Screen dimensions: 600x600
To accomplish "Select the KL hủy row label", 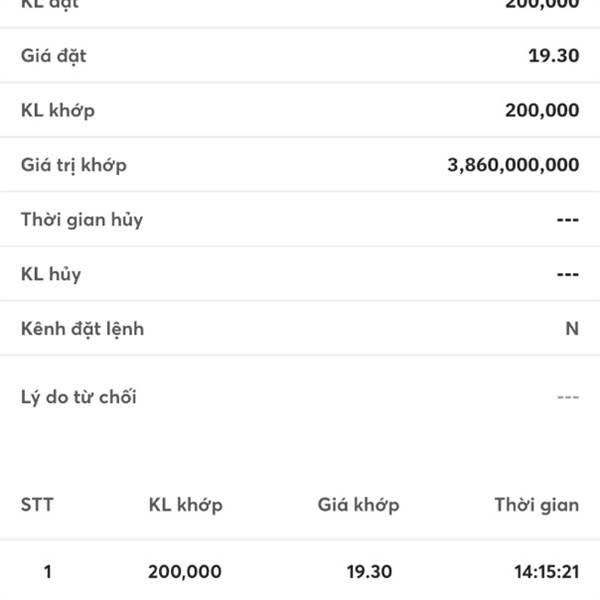I will 51,274.
